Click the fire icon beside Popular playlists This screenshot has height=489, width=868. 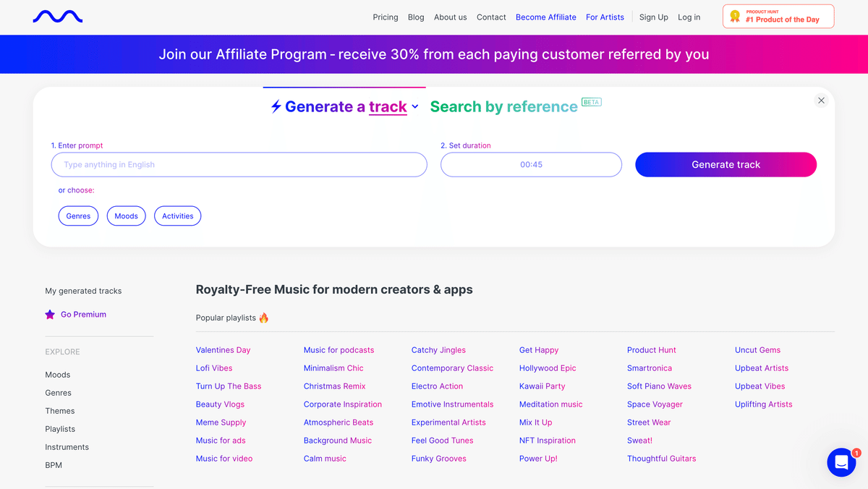pos(264,318)
